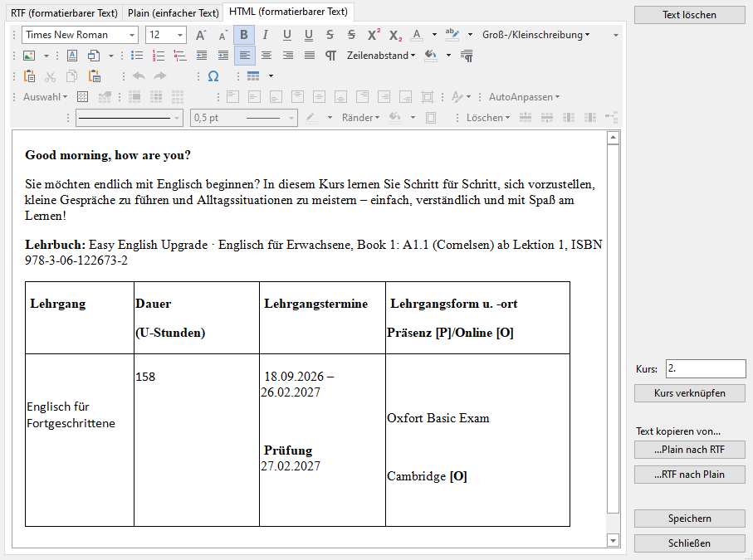Viewport: 753px width, 560px height.
Task: Click the Kurs verknüpfen button
Action: point(690,393)
